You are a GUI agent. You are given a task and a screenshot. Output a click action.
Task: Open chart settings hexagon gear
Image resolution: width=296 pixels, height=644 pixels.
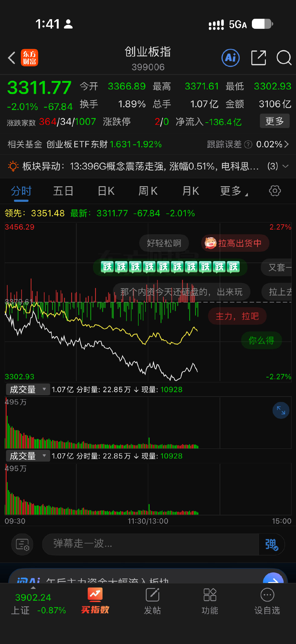pyautogui.click(x=275, y=191)
